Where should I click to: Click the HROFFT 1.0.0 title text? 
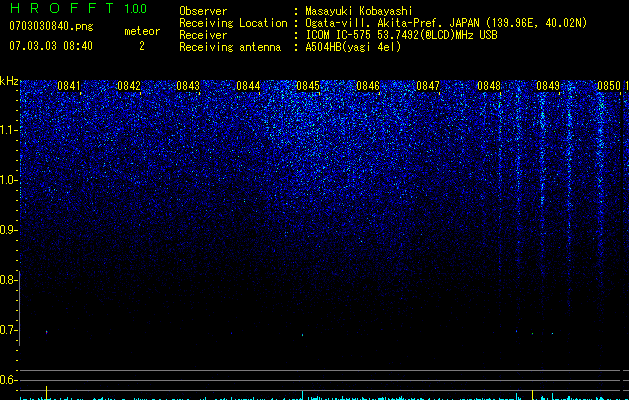[x=78, y=8]
